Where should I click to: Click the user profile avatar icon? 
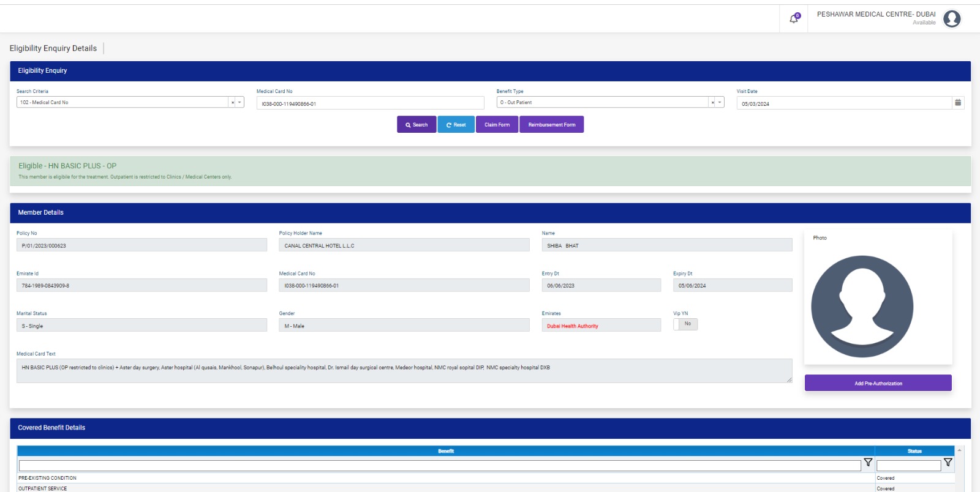(952, 19)
